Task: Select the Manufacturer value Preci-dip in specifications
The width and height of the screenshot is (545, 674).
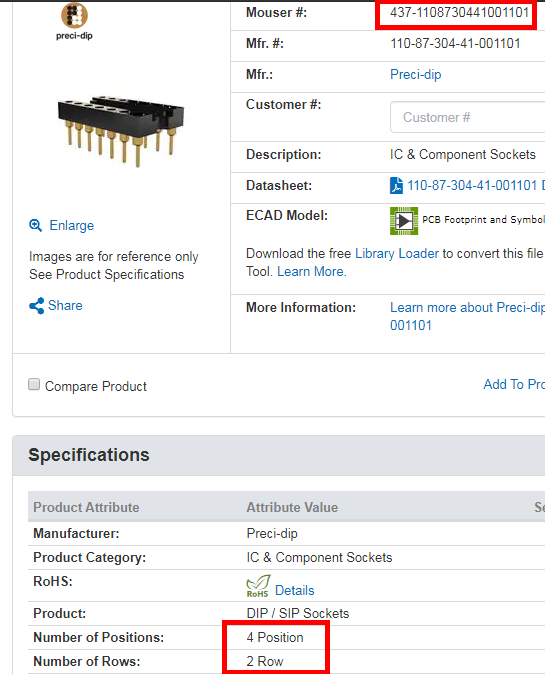Action: (x=272, y=533)
